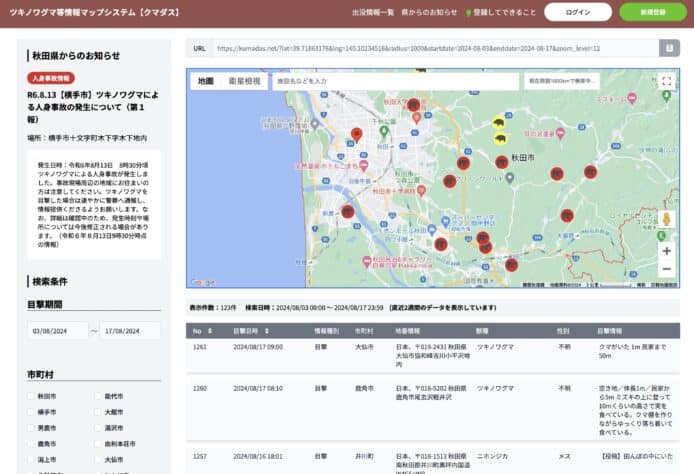Screen dimensions: 694x474
Task: Click the upper yellow bear marker on map
Action: coord(498,123)
